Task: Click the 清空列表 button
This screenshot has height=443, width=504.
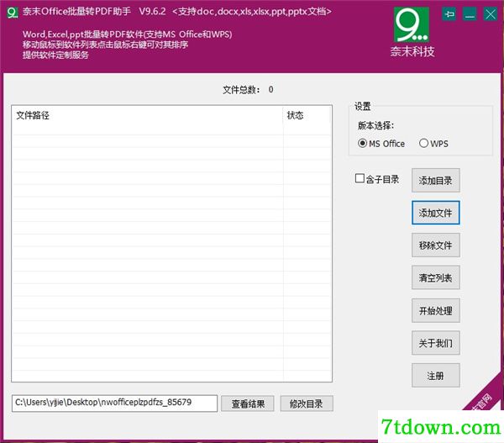Action: pyautogui.click(x=435, y=277)
